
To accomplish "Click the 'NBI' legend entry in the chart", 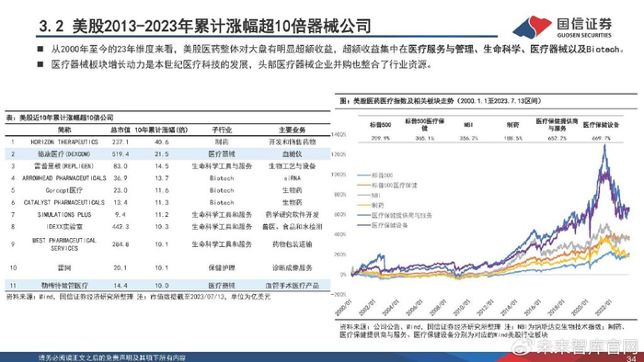I will pyautogui.click(x=369, y=195).
